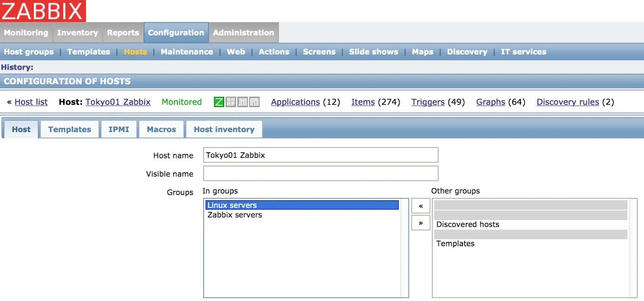Go to Slide shows submenu
This screenshot has height=301, width=644.
[374, 52]
